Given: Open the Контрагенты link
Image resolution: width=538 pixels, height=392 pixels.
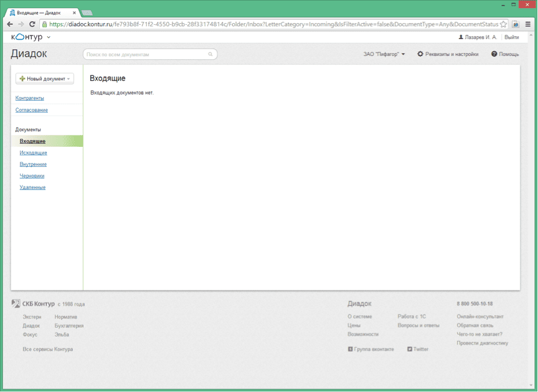Looking at the screenshot, I should pyautogui.click(x=29, y=98).
